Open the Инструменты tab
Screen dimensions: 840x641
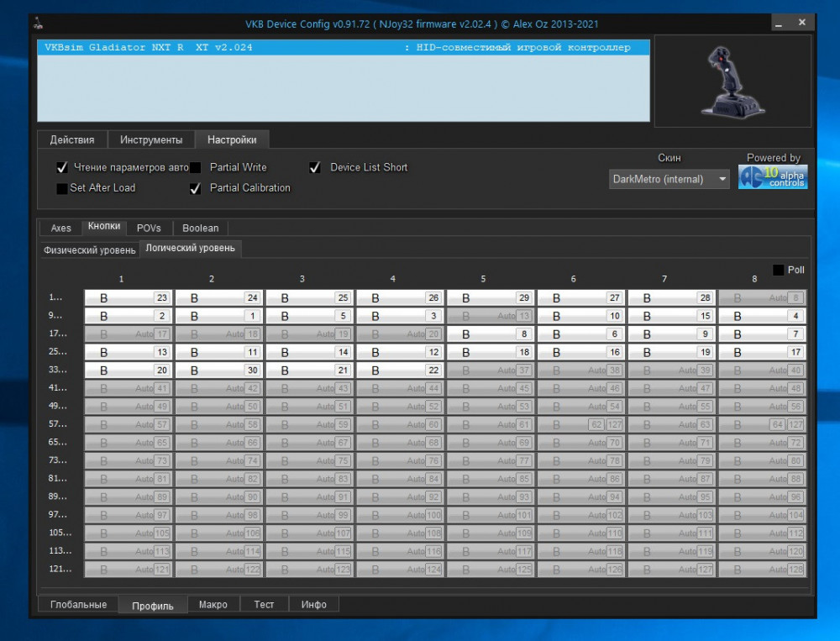[151, 139]
